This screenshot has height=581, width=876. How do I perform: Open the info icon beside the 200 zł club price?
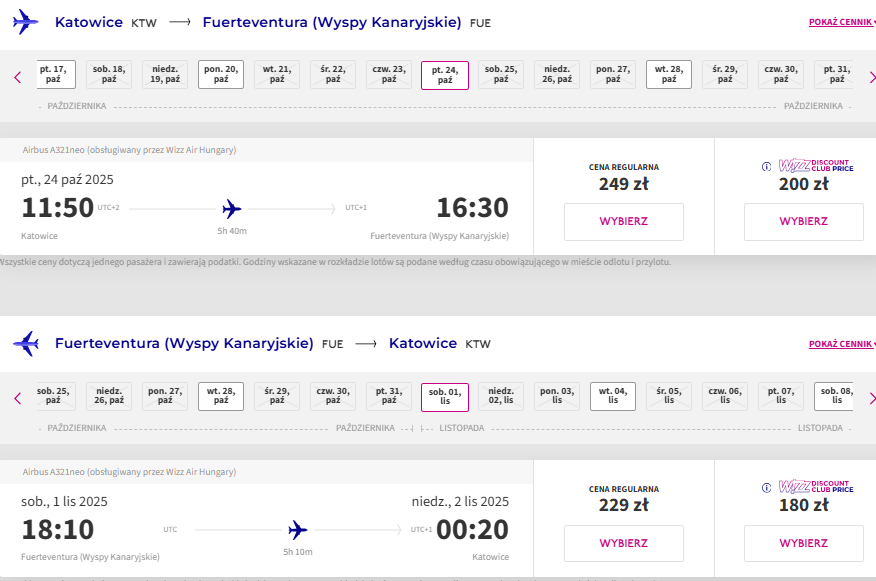(766, 166)
